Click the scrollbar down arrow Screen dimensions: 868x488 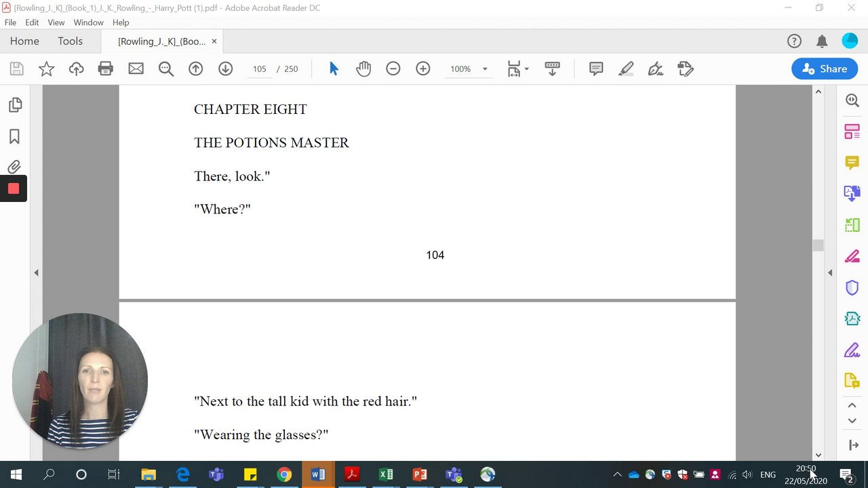[x=818, y=455]
